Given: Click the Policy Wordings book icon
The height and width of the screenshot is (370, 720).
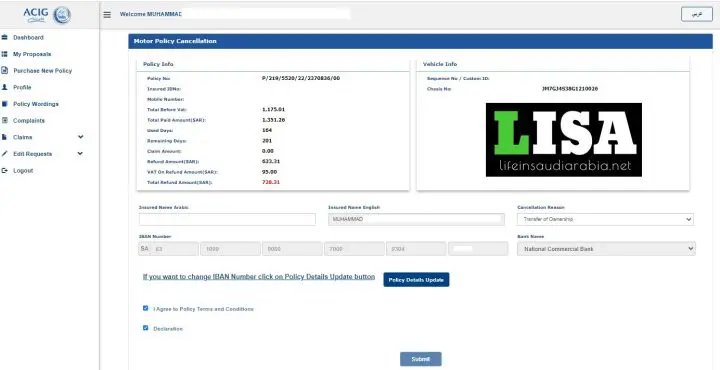Looking at the screenshot, I should 5,104.
